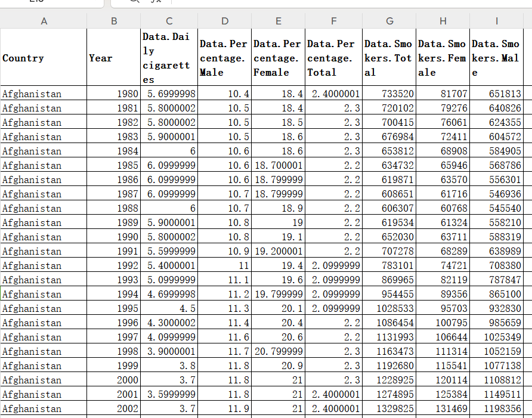This screenshot has height=418, width=532.
Task: Select the Data.Smokers.Total header cell
Action: coord(389,57)
